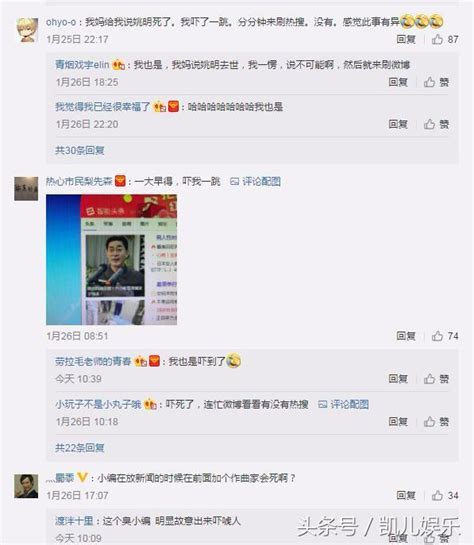Open 劳拉毛老师的青春 user profile

click(93, 361)
